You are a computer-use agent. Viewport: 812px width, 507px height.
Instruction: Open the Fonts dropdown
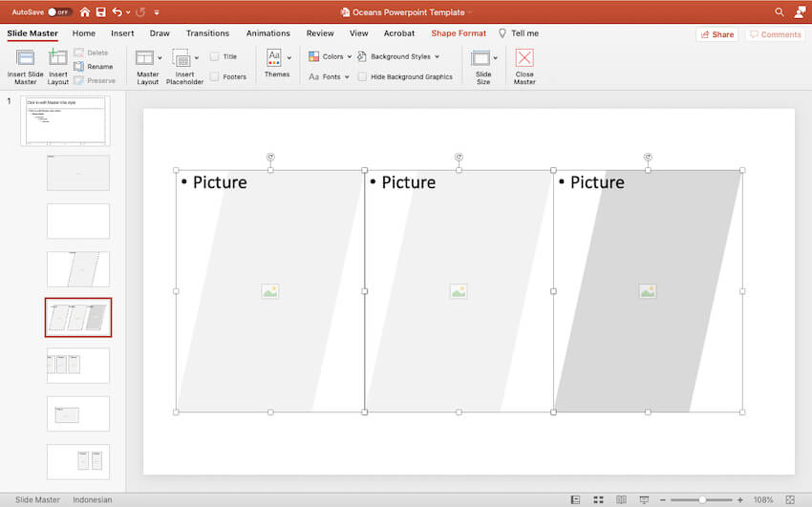point(331,76)
